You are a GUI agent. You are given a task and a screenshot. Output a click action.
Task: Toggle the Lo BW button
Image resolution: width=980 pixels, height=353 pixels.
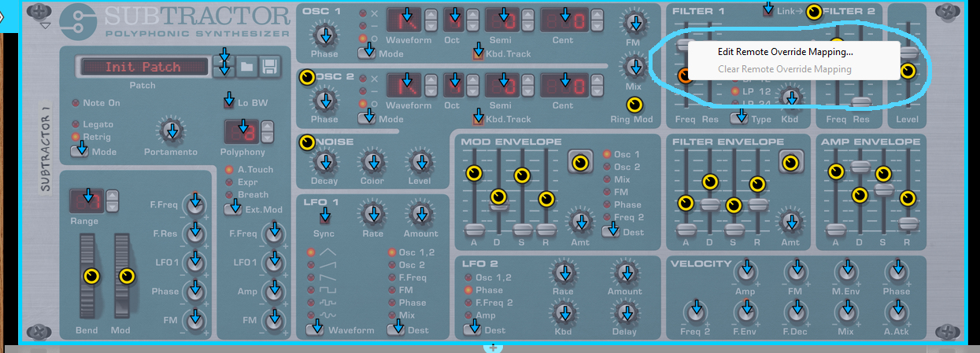(229, 102)
